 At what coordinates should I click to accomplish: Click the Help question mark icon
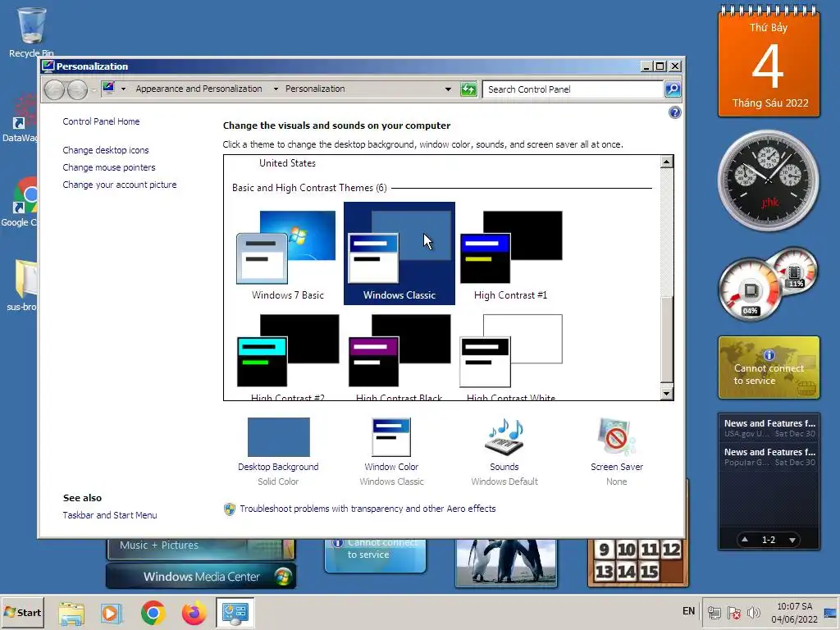[674, 112]
